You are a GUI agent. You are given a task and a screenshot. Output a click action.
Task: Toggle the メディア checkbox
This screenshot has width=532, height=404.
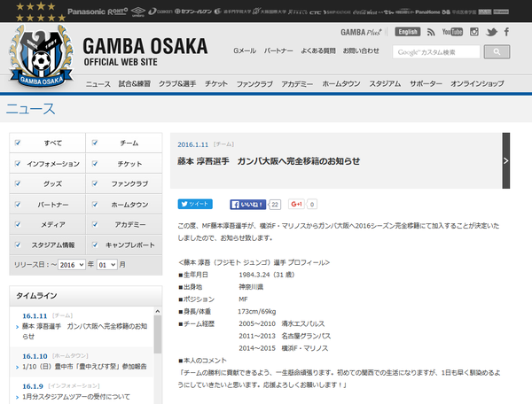(x=18, y=224)
